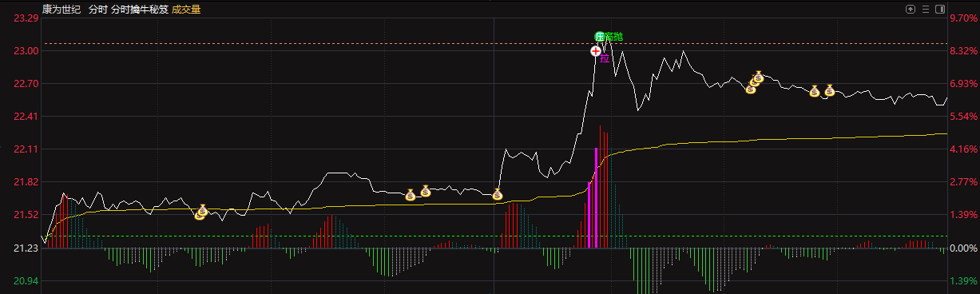This screenshot has width=980, height=294.
Task: Click the money bag where the midday spike begins
Action: 497,193
